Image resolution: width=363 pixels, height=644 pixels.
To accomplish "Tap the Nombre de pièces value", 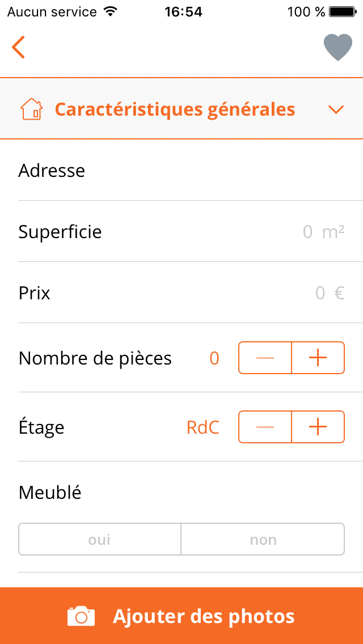I will (214, 358).
